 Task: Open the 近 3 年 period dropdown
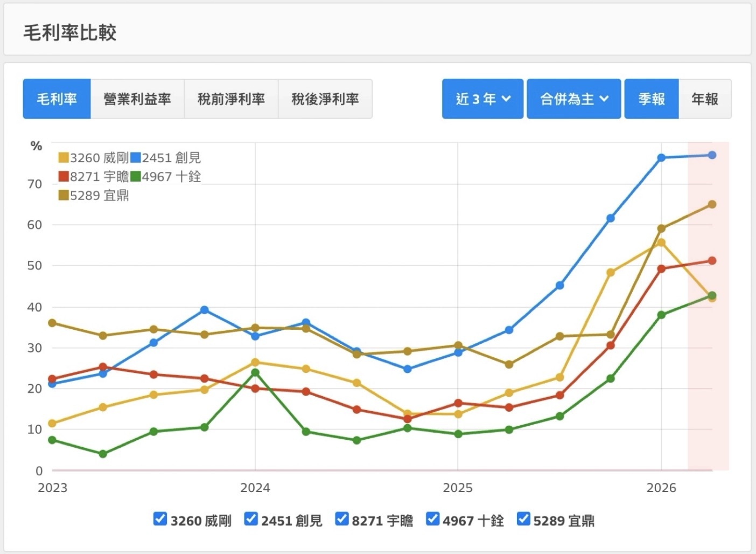pyautogui.click(x=482, y=99)
